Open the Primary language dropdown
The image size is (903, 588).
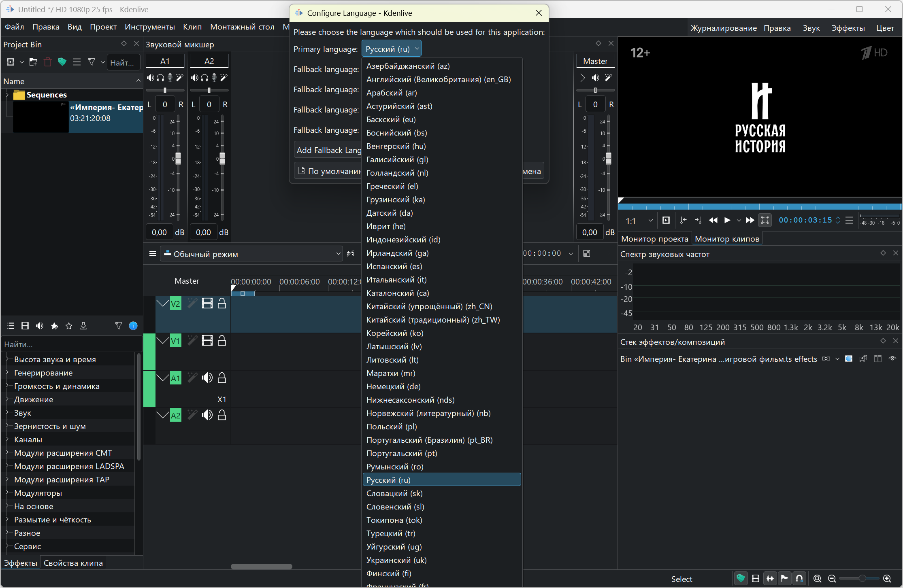coord(391,49)
